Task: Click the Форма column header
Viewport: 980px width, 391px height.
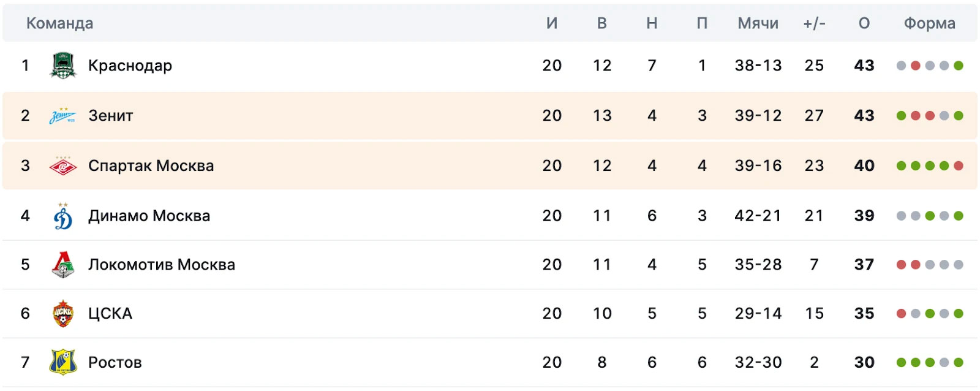Action: coord(930,23)
